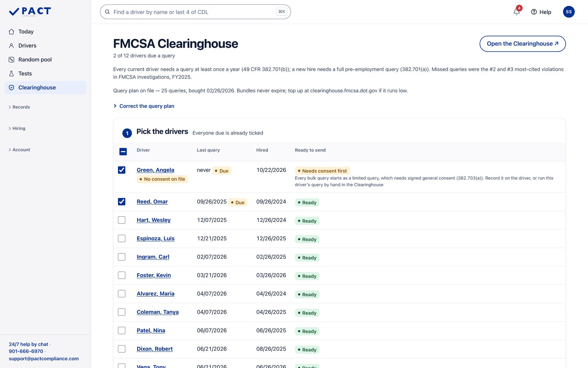Viewport: 588px width, 368px height.
Task: Email support@pactcompliance.com
Action: (x=44, y=359)
